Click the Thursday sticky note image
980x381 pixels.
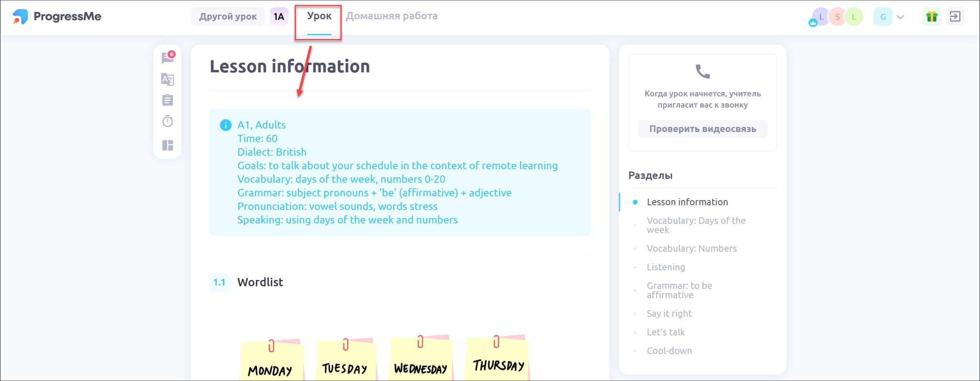click(x=498, y=358)
